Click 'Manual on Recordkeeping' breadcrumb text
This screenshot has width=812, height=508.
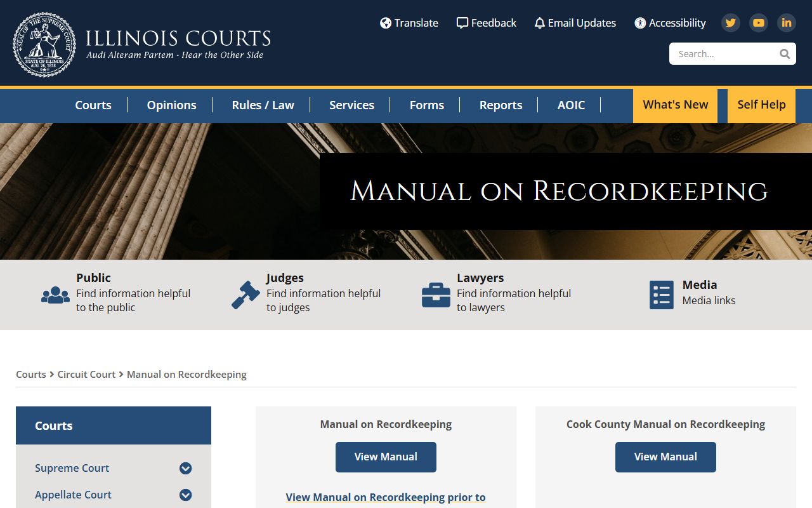(x=187, y=375)
